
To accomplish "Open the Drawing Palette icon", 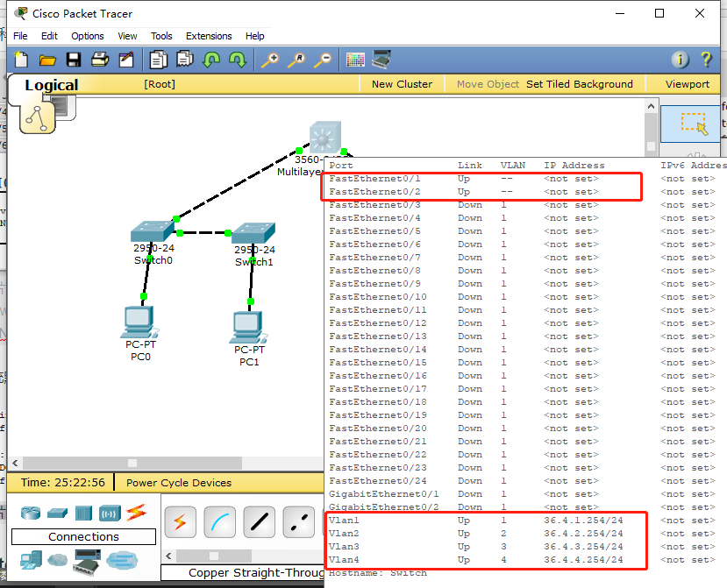I will 356,60.
